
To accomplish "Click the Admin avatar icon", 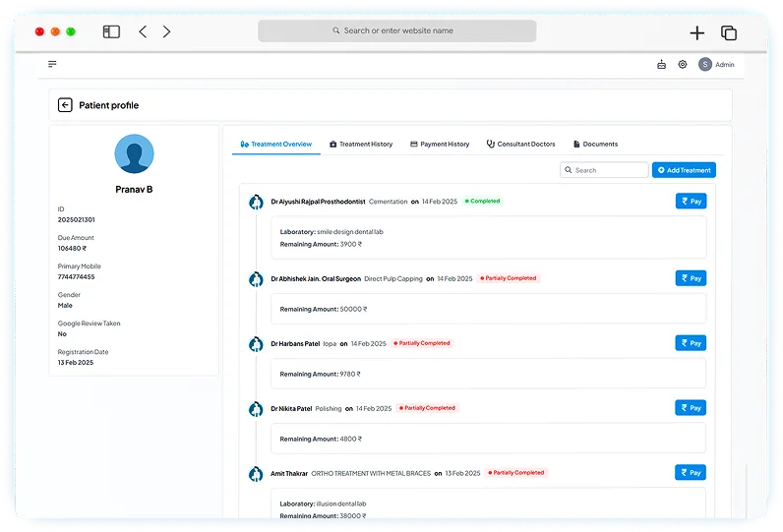I will (704, 64).
